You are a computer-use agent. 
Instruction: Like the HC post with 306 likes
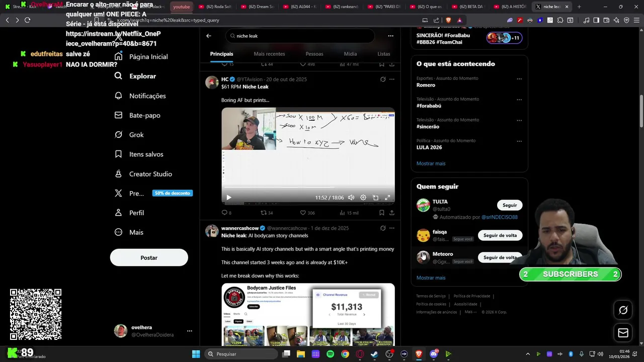303,213
